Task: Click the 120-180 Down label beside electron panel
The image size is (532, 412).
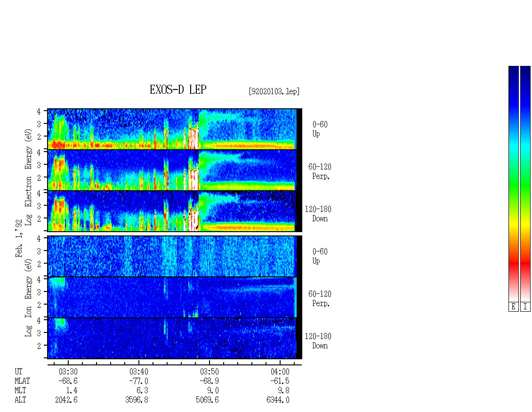Action: [318, 214]
